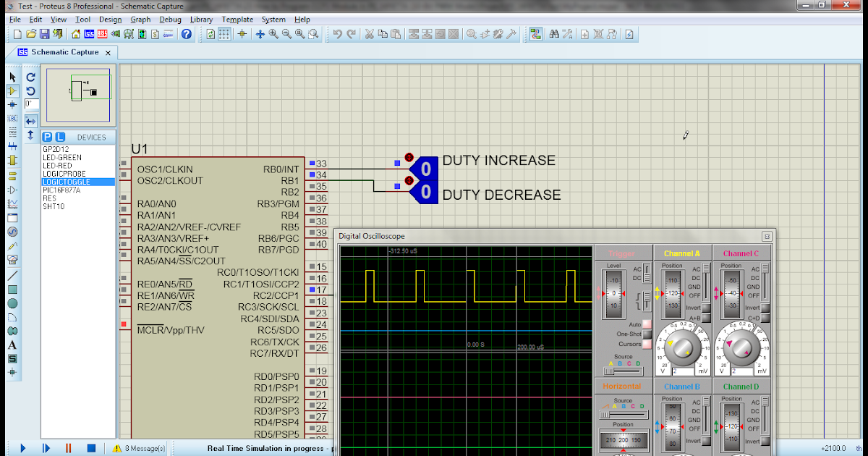The image size is (868, 456).
Task: Toggle DUTY INCREASE input to logic 1
Action: pyautogui.click(x=409, y=157)
